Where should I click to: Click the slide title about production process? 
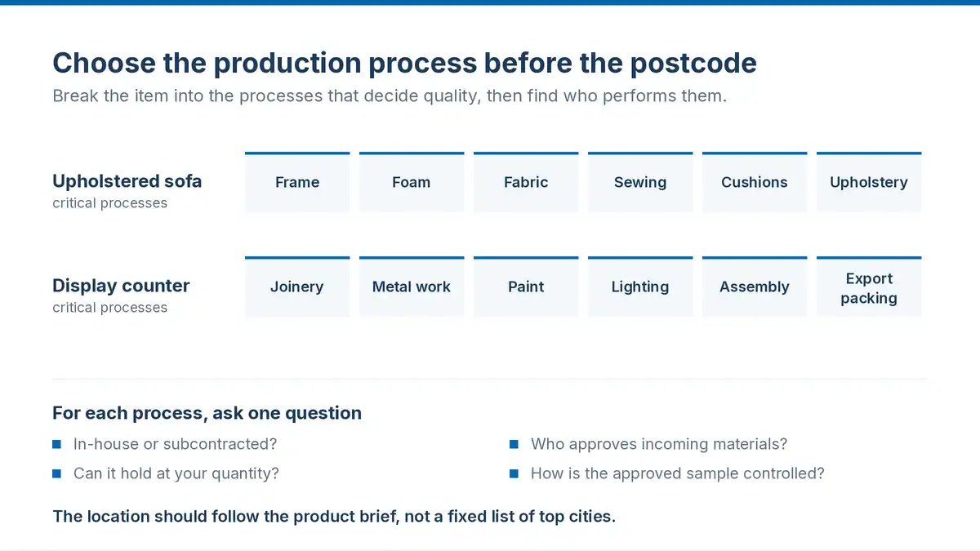(x=404, y=63)
